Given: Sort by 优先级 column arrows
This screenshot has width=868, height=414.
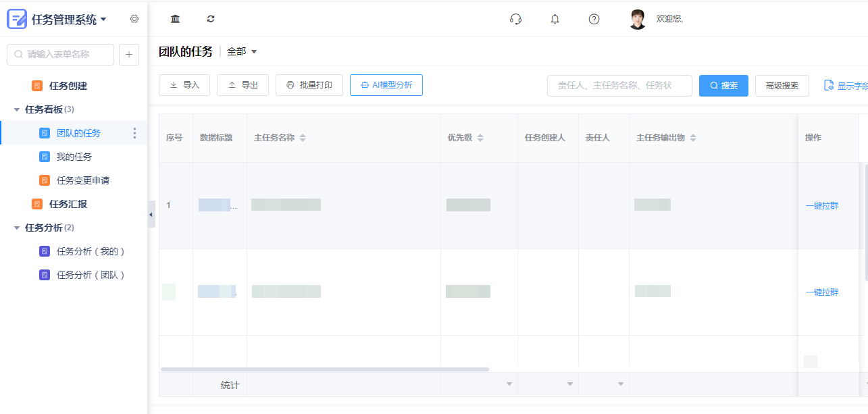Looking at the screenshot, I should point(480,138).
